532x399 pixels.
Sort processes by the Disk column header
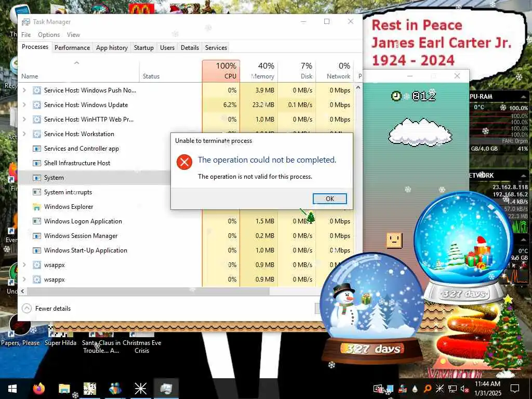pos(297,71)
